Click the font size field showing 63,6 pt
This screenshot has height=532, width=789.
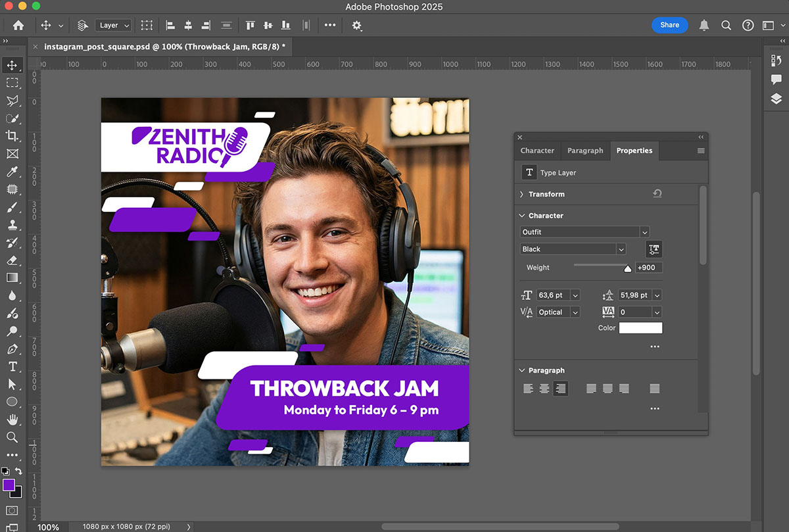point(552,295)
